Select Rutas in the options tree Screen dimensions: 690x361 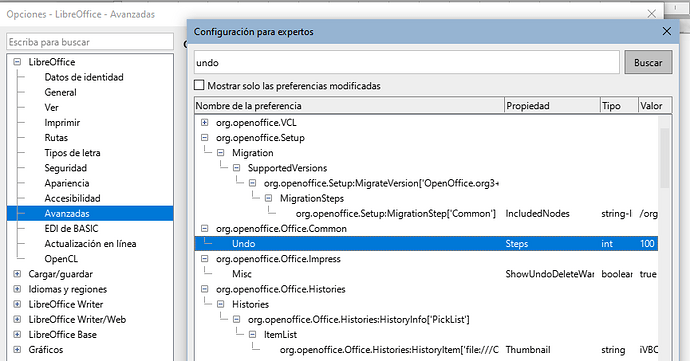(56, 138)
